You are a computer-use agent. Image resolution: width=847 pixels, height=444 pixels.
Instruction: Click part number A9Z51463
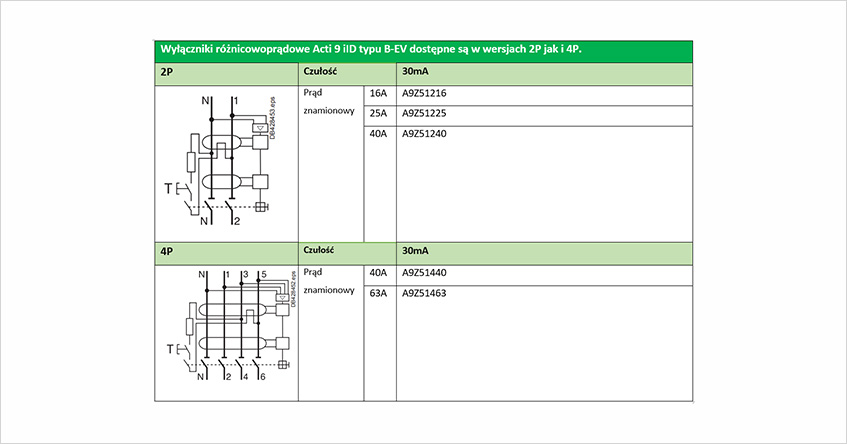[x=424, y=293]
